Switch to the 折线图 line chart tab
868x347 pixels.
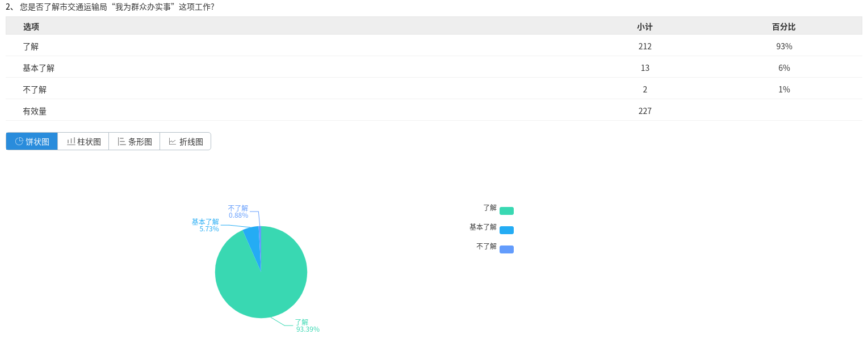click(x=186, y=141)
